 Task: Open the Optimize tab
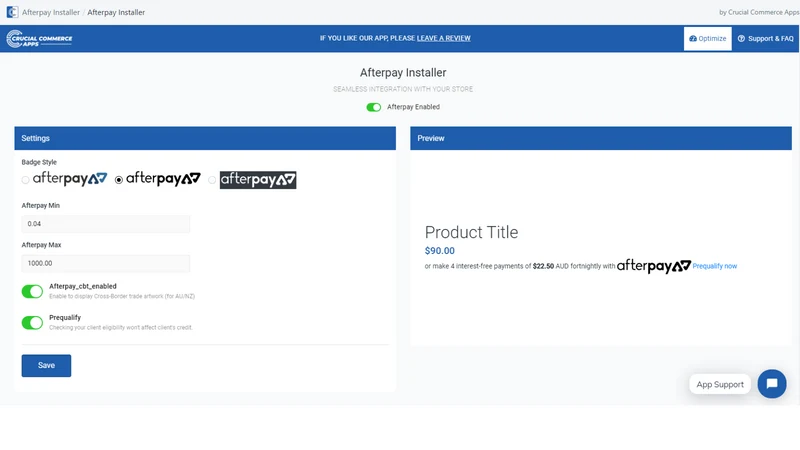(x=707, y=38)
